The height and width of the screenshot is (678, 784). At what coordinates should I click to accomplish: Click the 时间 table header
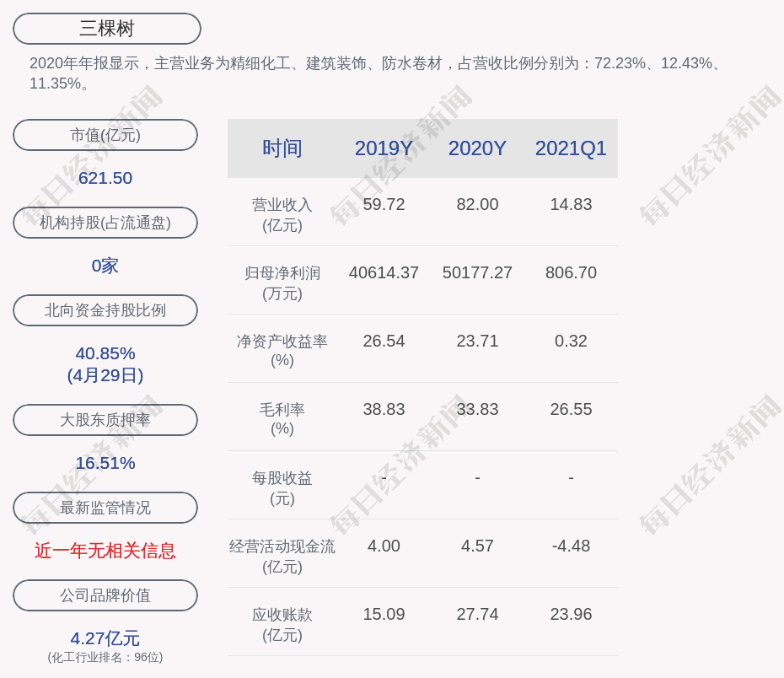[282, 148]
